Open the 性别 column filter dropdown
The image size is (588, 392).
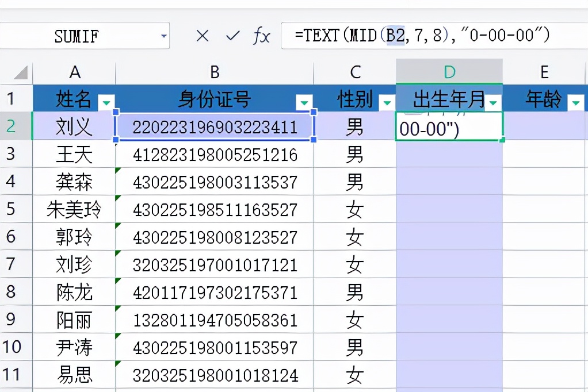point(387,102)
